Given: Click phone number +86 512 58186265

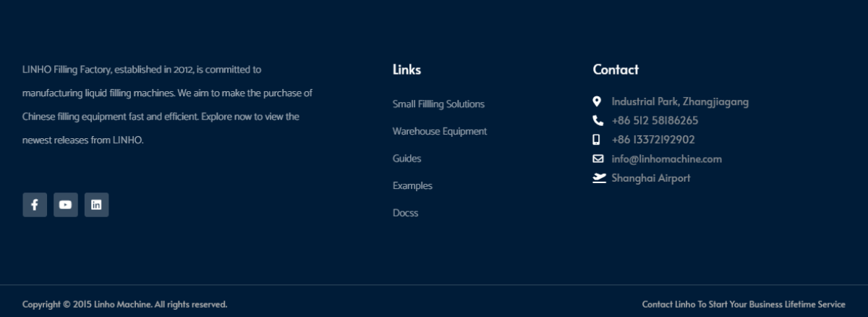Looking at the screenshot, I should pyautogui.click(x=655, y=121).
